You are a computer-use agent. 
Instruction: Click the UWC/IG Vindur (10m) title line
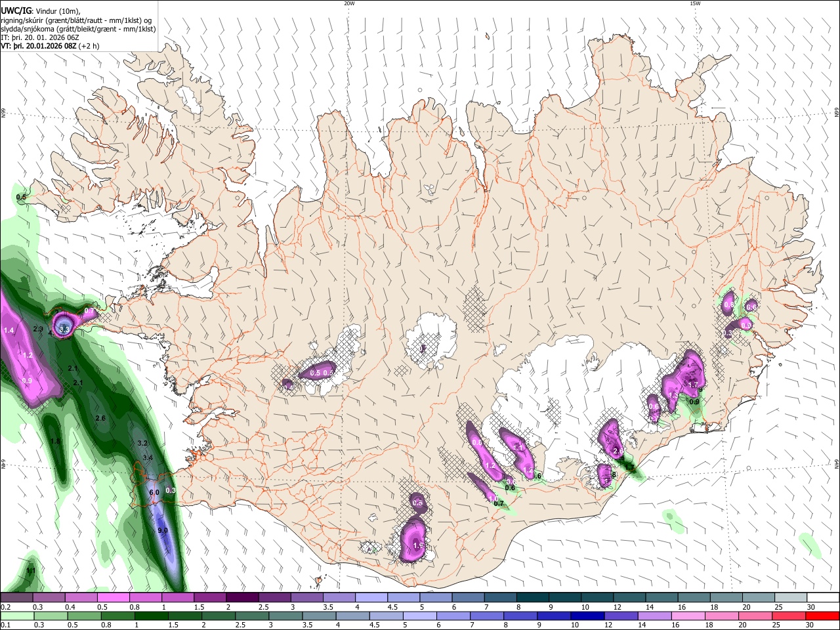click(x=40, y=11)
